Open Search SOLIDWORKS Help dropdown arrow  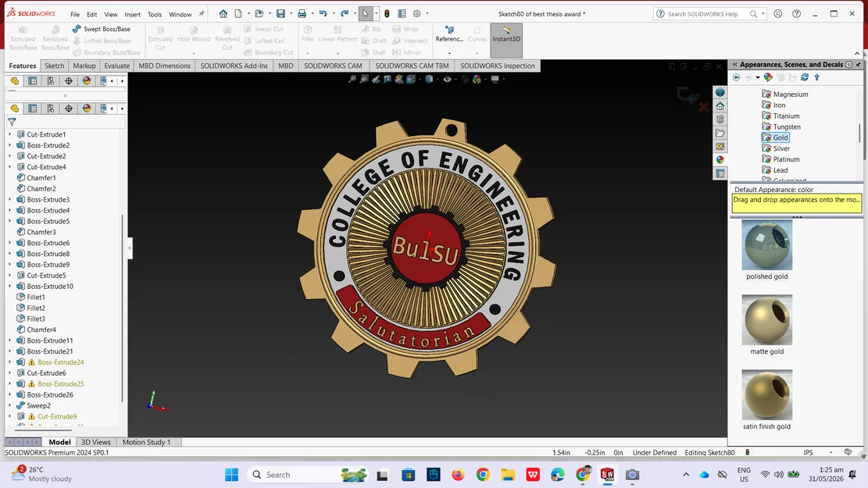coord(763,14)
